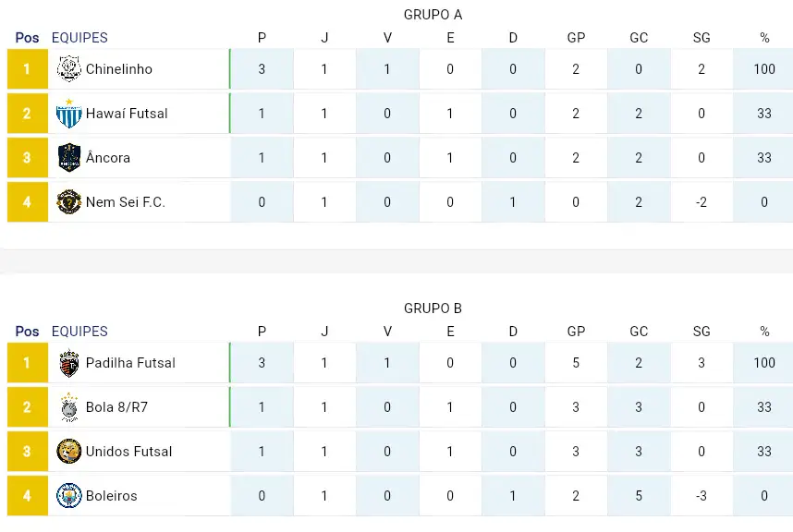Viewport: 793px width, 532px height.
Task: Click the Boleiros team crest
Action: [x=69, y=496]
